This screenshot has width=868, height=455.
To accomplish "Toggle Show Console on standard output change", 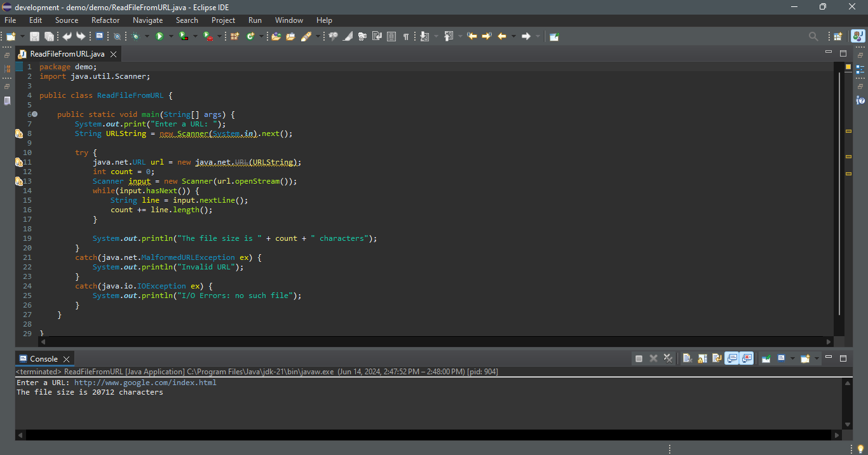I will (x=732, y=359).
